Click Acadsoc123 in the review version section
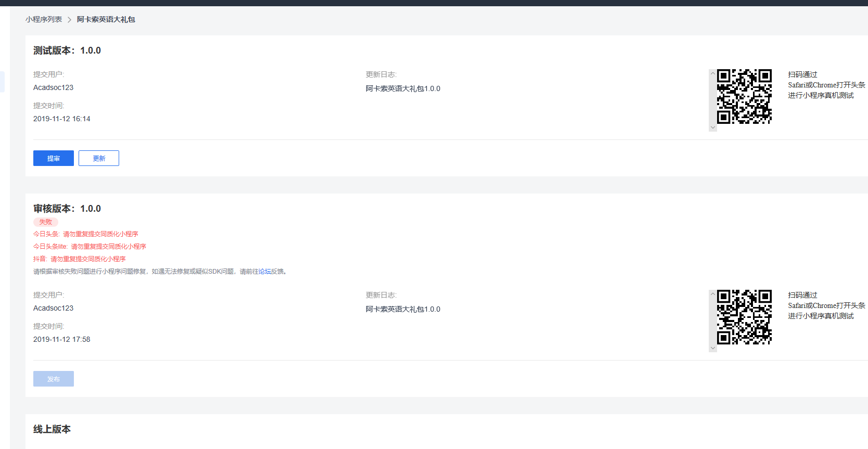The width and height of the screenshot is (868, 449). [x=54, y=308]
